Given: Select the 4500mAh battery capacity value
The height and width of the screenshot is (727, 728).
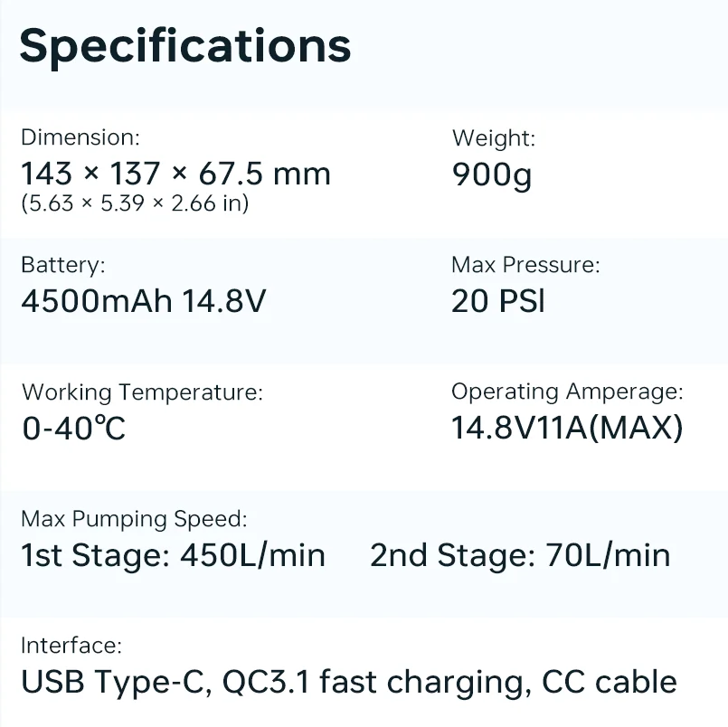Looking at the screenshot, I should (x=97, y=300).
